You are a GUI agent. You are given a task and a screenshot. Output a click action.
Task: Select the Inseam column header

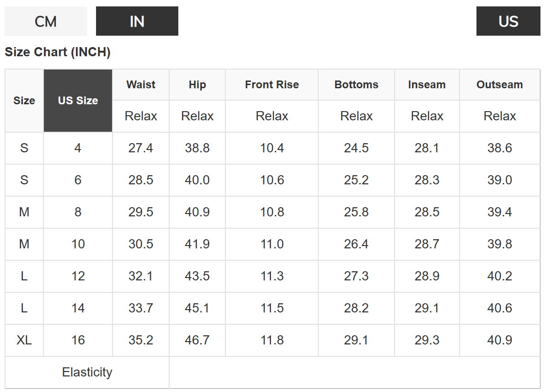tap(427, 85)
